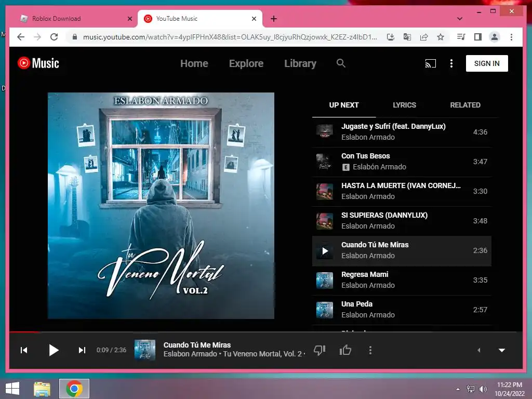Go to Home in YouTube Music
This screenshot has width=532, height=399.
pyautogui.click(x=194, y=63)
